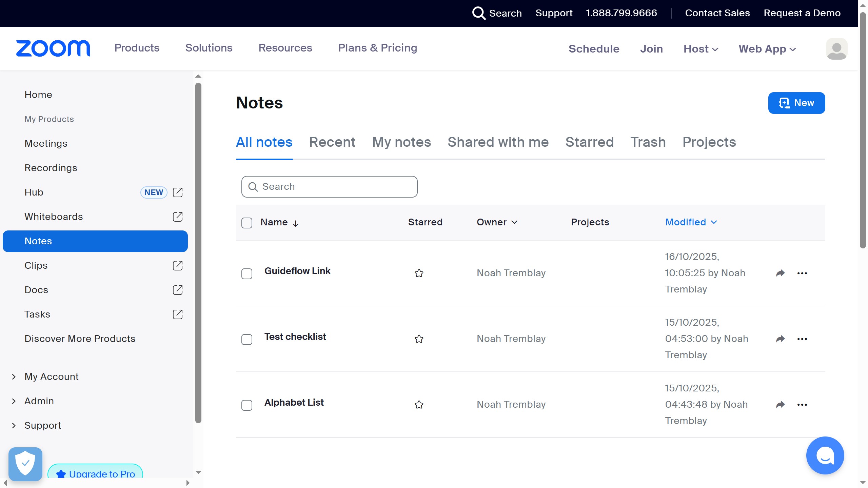Click the sidebar vertical scrollbar
868x488 pixels.
click(199, 253)
